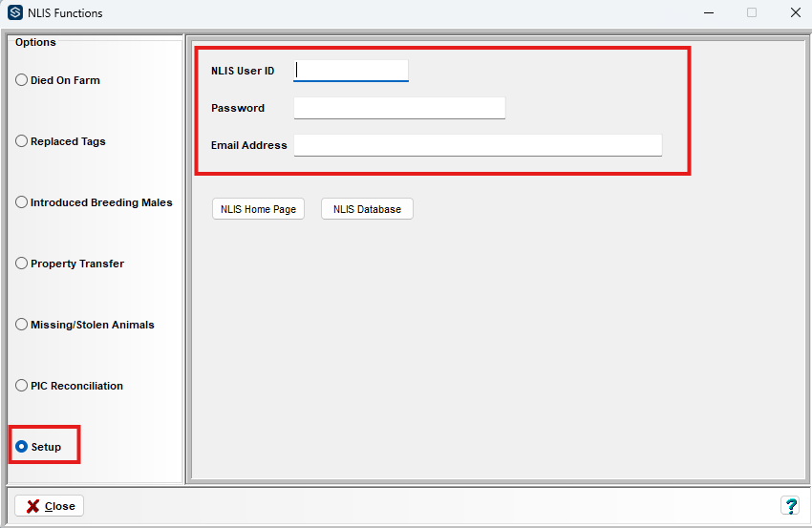Click the Password label text
The width and height of the screenshot is (812, 528).
238,108
